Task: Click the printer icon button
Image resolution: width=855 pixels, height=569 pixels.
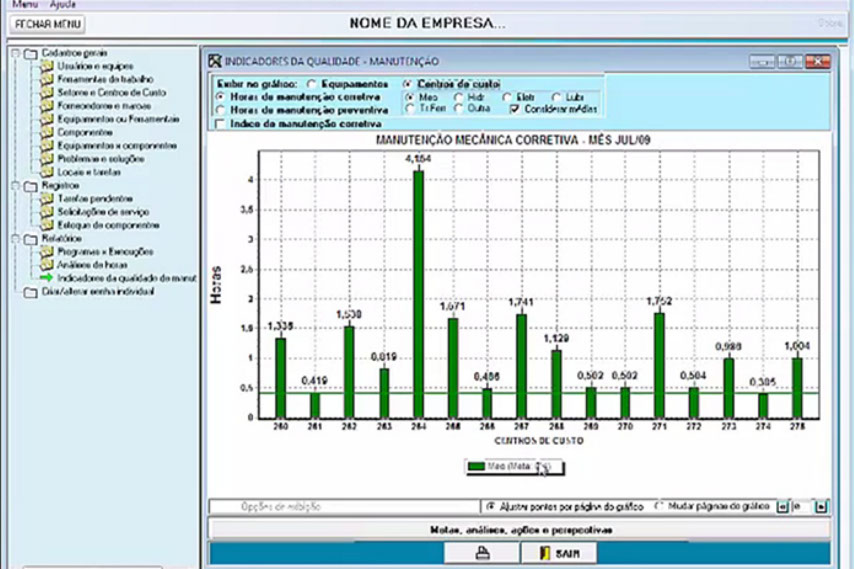Action: [x=482, y=552]
